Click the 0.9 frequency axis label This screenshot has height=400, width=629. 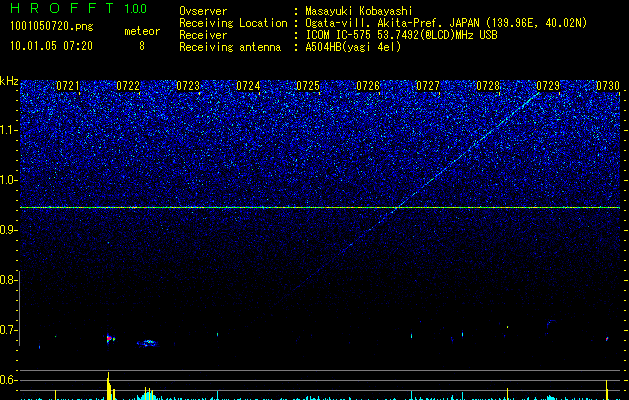9,230
